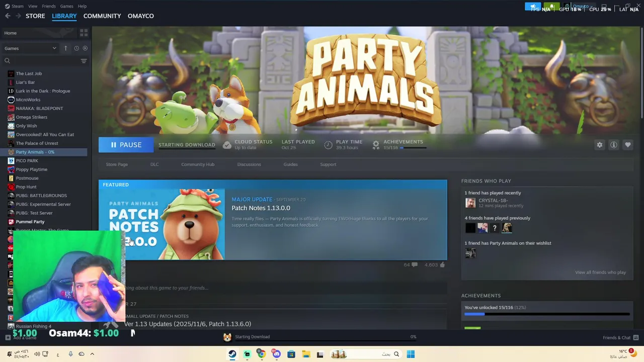Select Overcooked! All You Can Eat
The height and width of the screenshot is (362, 644).
[x=45, y=135]
